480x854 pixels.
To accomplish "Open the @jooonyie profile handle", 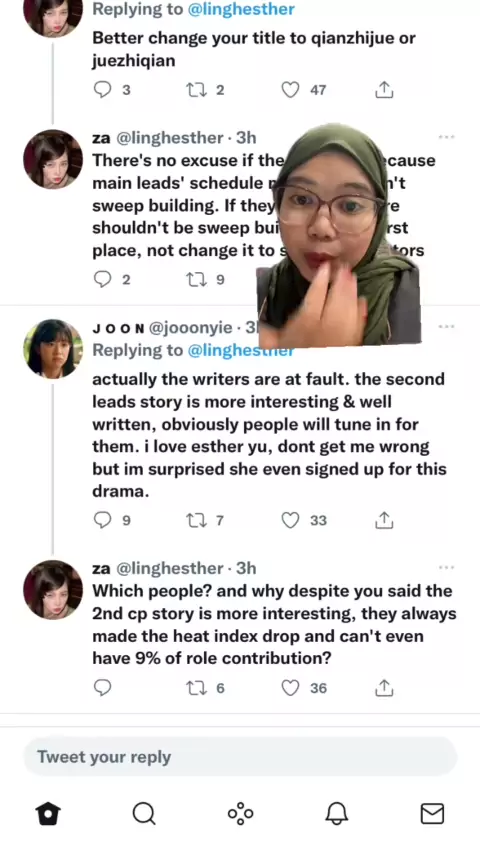I will coord(190,327).
